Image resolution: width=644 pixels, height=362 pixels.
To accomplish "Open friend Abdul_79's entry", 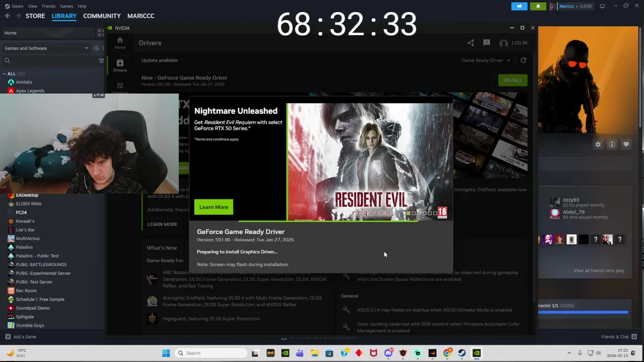I will point(579,214).
